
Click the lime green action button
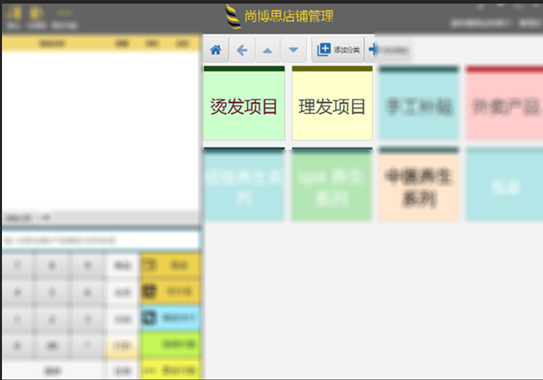click(171, 344)
